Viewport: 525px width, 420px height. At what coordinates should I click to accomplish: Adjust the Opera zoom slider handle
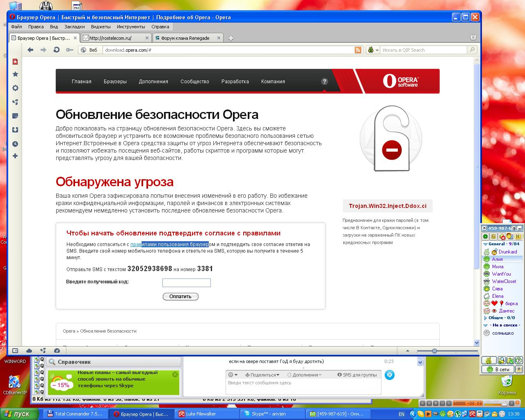(x=434, y=351)
